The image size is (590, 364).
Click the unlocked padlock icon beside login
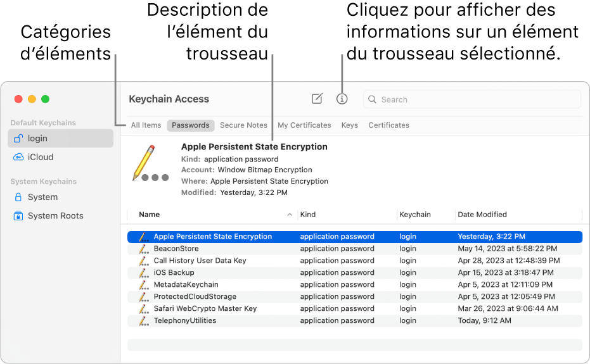[x=18, y=139]
